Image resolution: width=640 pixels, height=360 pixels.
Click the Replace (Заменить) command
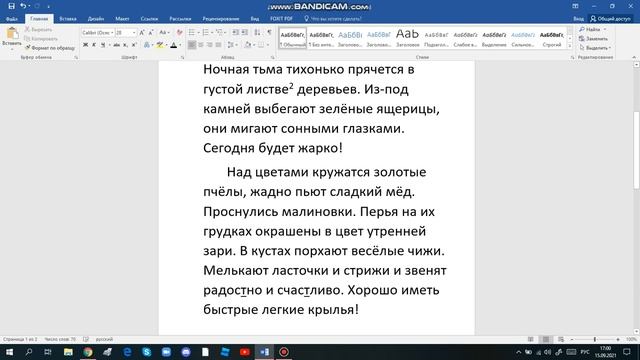pos(593,39)
